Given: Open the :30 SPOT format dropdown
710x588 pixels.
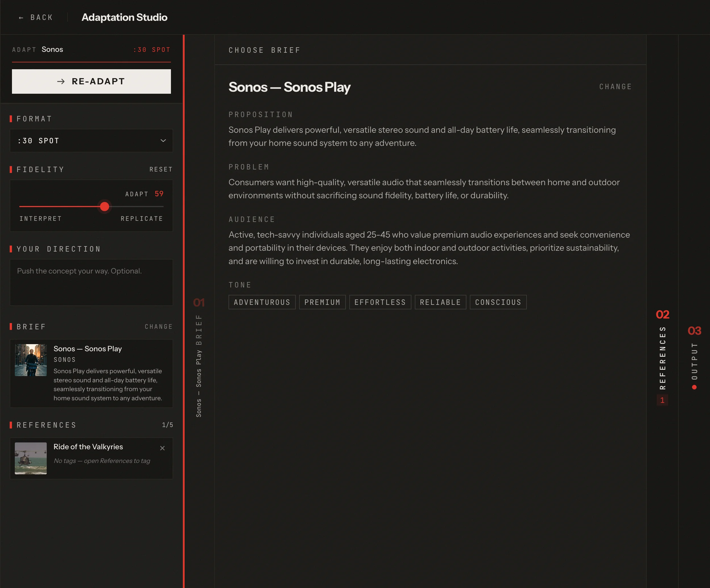Looking at the screenshot, I should point(91,140).
